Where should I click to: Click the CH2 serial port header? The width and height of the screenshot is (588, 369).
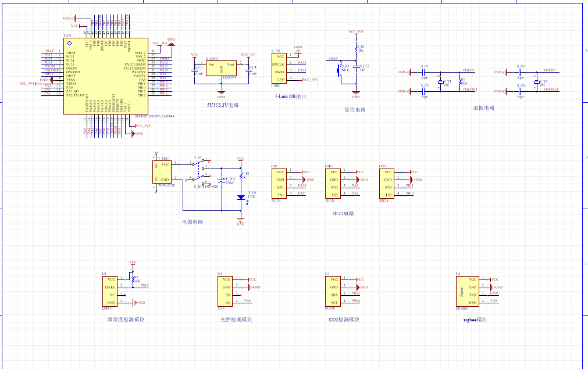point(333,183)
